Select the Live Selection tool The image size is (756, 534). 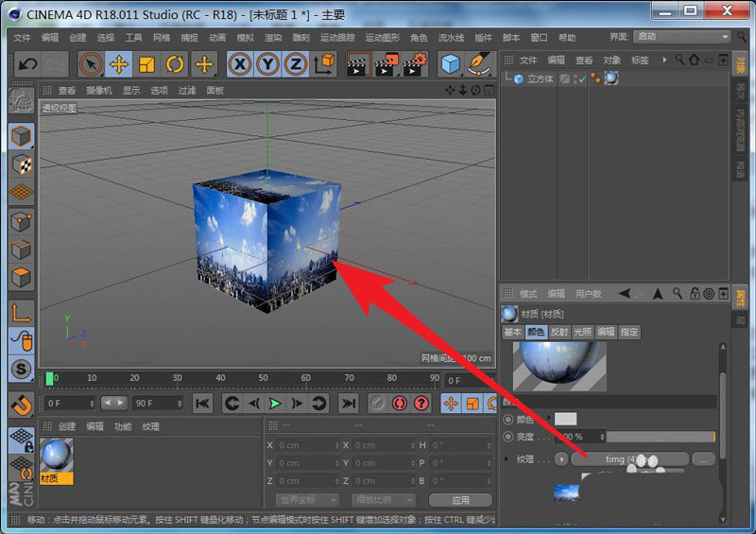pyautogui.click(x=91, y=64)
